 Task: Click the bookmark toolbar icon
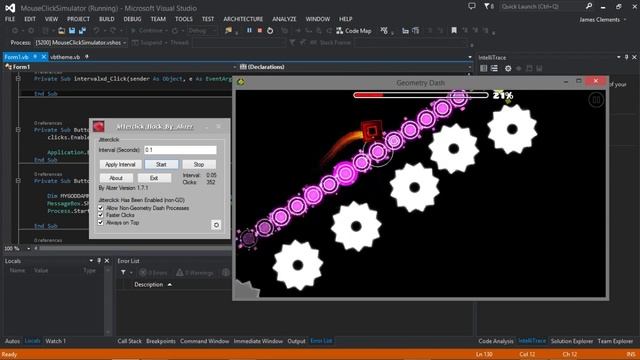pyautogui.click(x=454, y=31)
